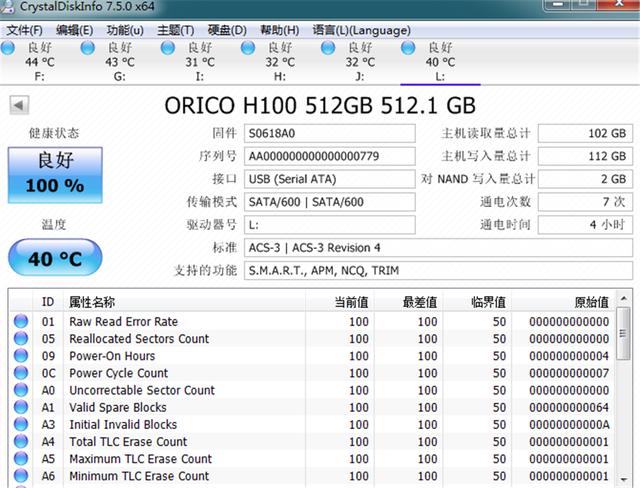Image resolution: width=640 pixels, height=488 pixels.
Task: Select the Valid Spare Blocks row
Action: click(312, 407)
